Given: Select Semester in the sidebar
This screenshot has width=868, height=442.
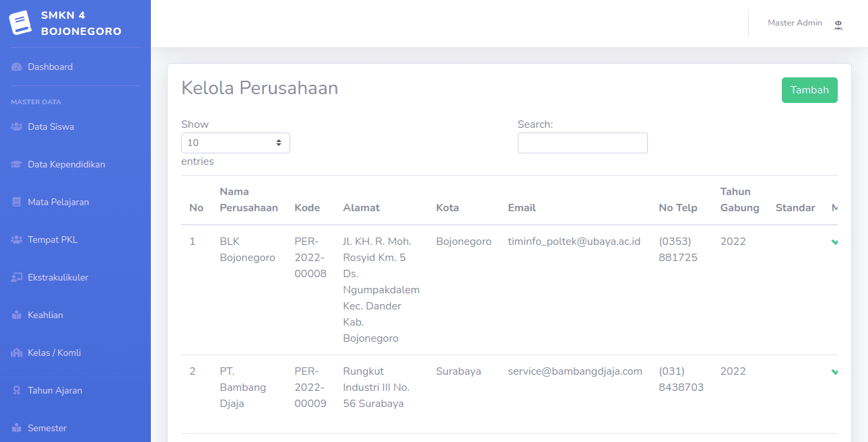Looking at the screenshot, I should (x=47, y=428).
